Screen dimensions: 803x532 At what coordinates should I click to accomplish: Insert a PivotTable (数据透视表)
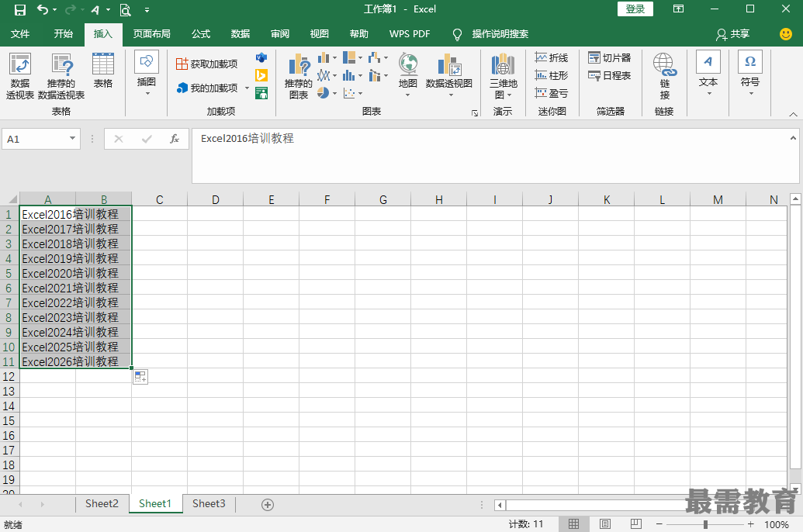(x=20, y=76)
